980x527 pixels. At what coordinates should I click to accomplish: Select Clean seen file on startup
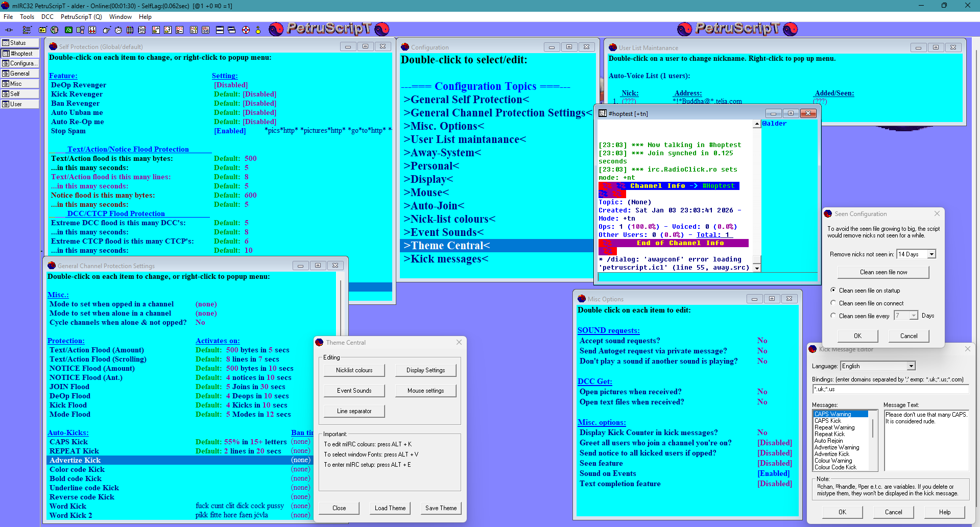(833, 290)
